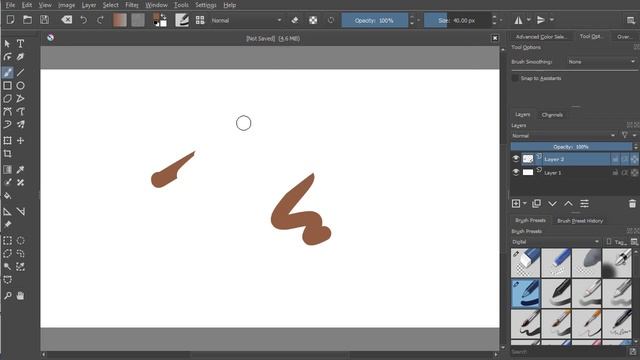Move layer down arrow button
Screen dimensions: 640x360
[552, 203]
